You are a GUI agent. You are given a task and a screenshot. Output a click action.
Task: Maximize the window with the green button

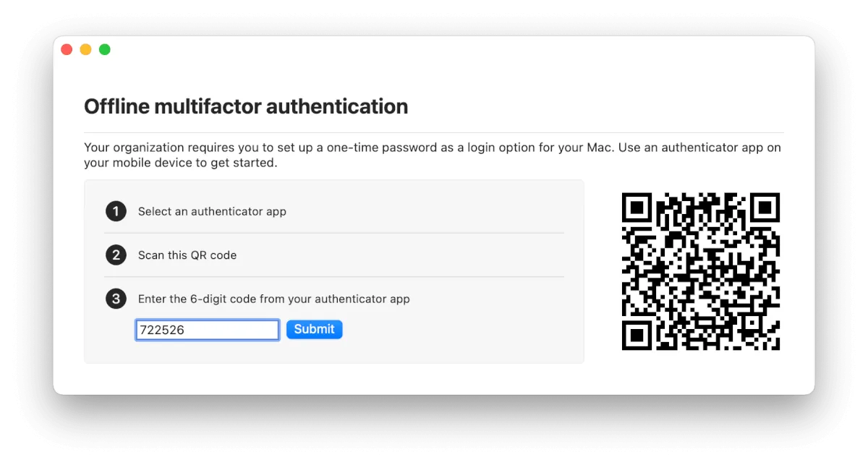point(105,50)
